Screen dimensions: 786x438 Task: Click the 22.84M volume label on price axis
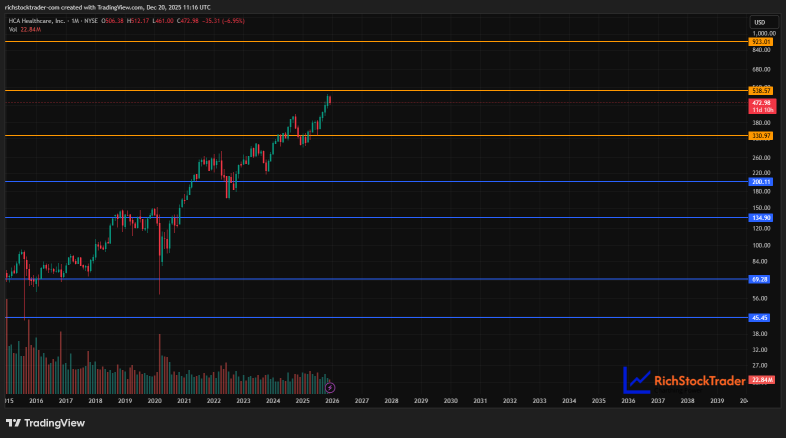click(761, 380)
